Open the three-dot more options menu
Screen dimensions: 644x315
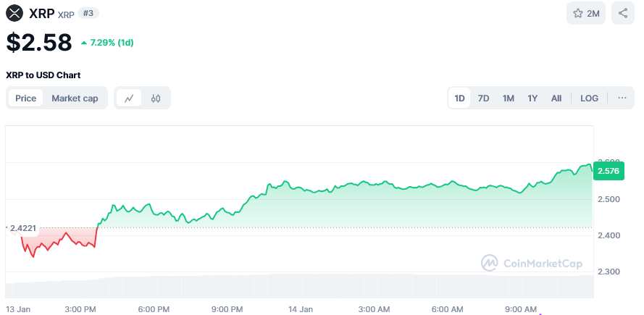(x=622, y=98)
